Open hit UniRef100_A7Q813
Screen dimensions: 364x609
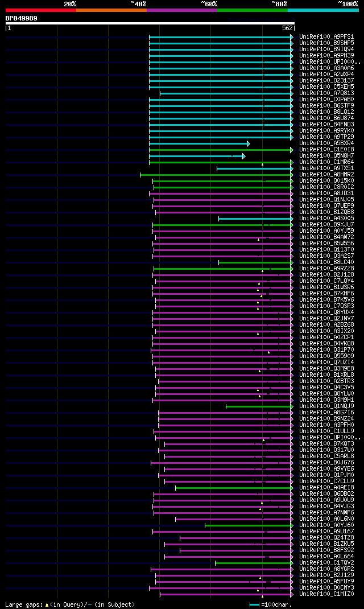click(x=326, y=93)
